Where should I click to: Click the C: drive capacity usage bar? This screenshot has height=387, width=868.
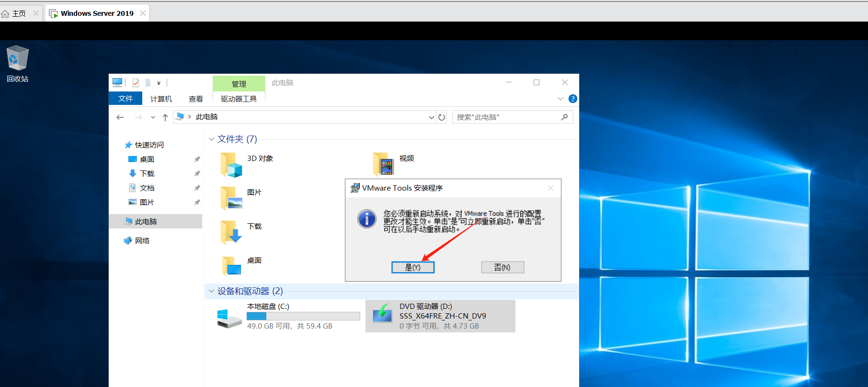(303, 316)
